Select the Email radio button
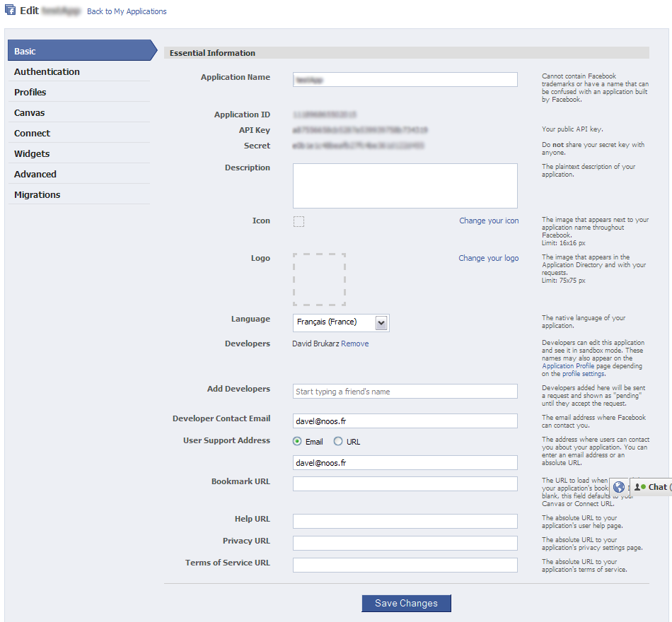The image size is (672, 622). pyautogui.click(x=297, y=441)
